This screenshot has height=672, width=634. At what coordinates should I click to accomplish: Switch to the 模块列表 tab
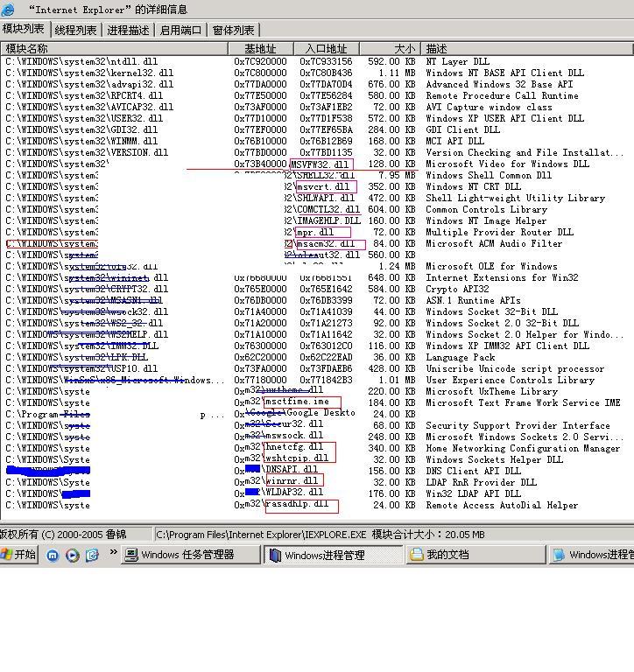click(x=23, y=29)
